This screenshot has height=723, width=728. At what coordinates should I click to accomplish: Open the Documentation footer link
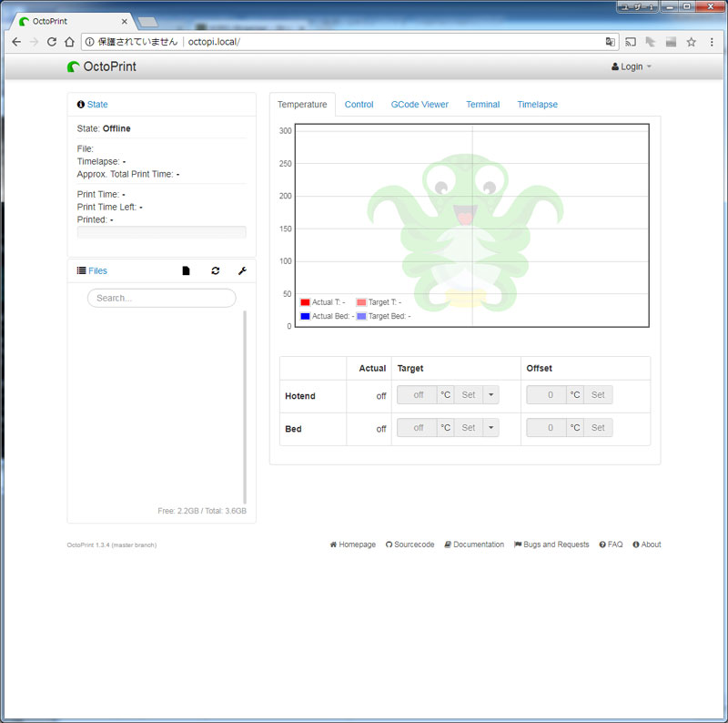[x=474, y=545]
